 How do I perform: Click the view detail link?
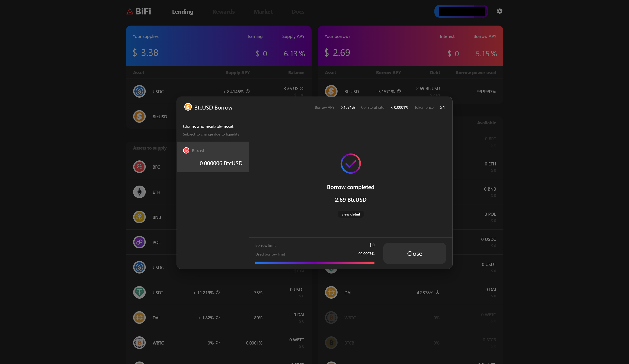point(350,214)
